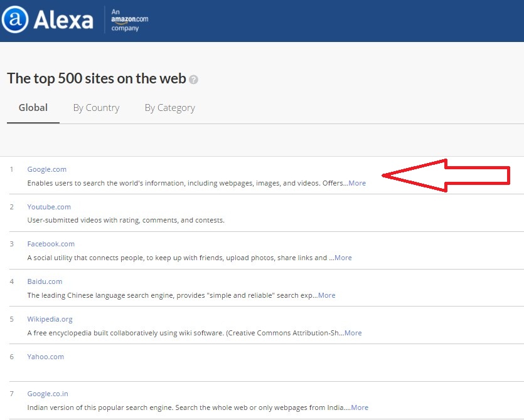
Task: Click rank number 6 beside Yahoo.com
Action: [12, 357]
